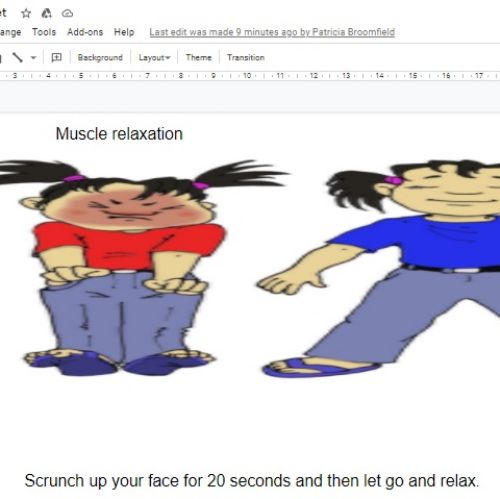Click the horizontal ruler at mark 10
This screenshot has width=500, height=499.
[x=247, y=76]
